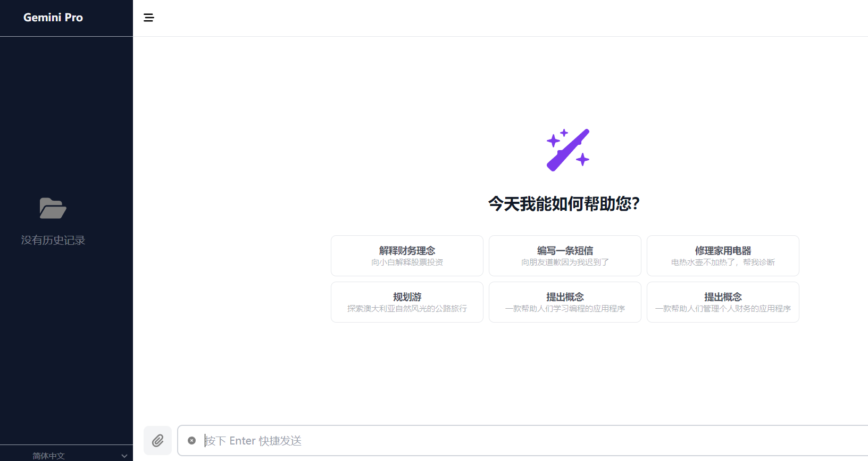Click the Gemini Pro title
Viewport: 868px width, 461px height.
[53, 18]
